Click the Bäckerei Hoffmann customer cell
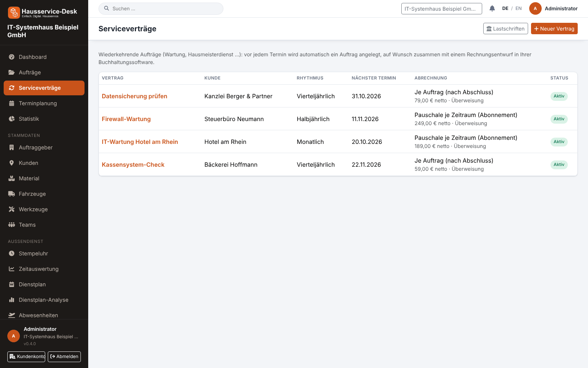The width and height of the screenshot is (588, 368). click(x=231, y=164)
